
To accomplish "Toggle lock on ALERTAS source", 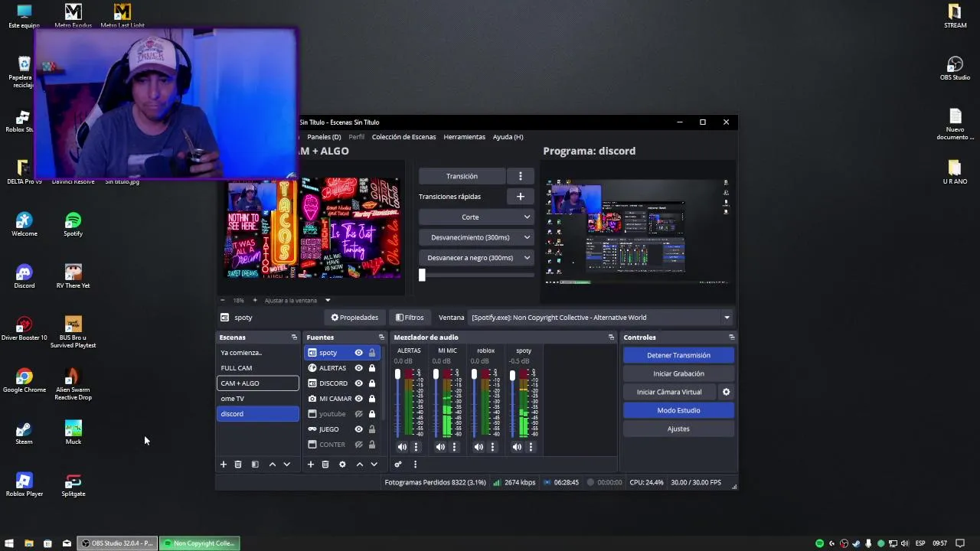I will (x=372, y=368).
